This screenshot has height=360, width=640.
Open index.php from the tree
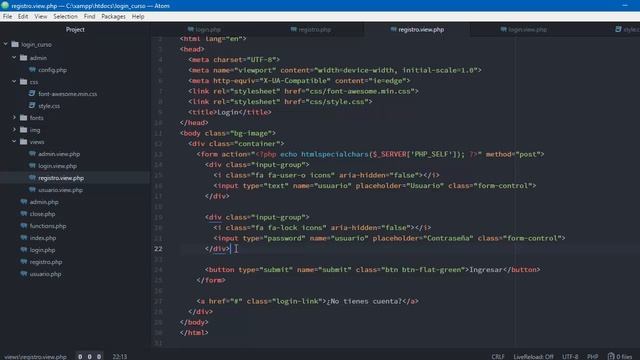[43, 238]
